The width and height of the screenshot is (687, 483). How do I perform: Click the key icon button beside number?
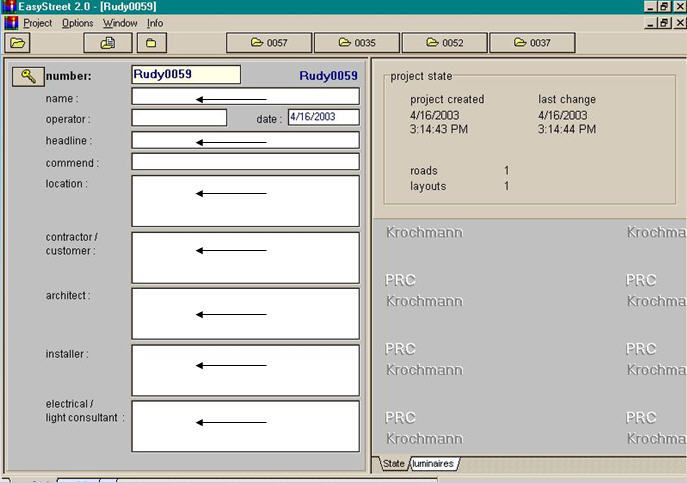click(28, 76)
